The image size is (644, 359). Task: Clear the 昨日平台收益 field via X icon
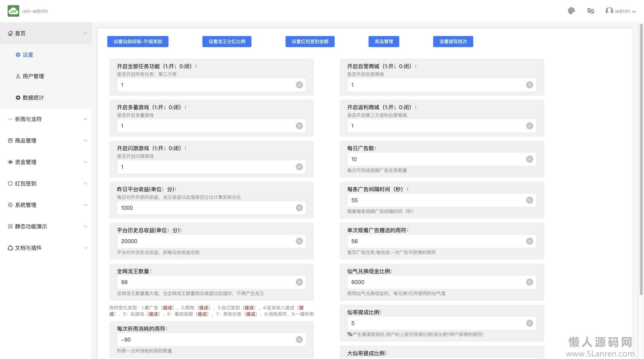click(x=299, y=208)
